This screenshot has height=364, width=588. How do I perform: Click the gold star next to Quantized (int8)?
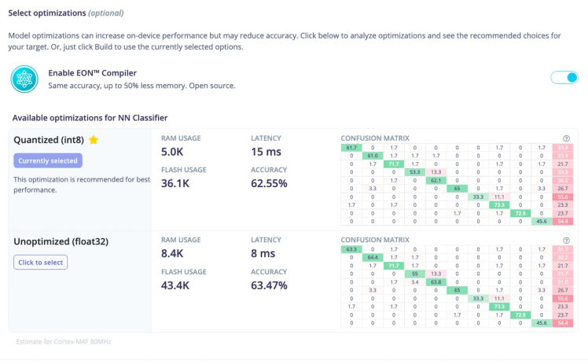[94, 140]
